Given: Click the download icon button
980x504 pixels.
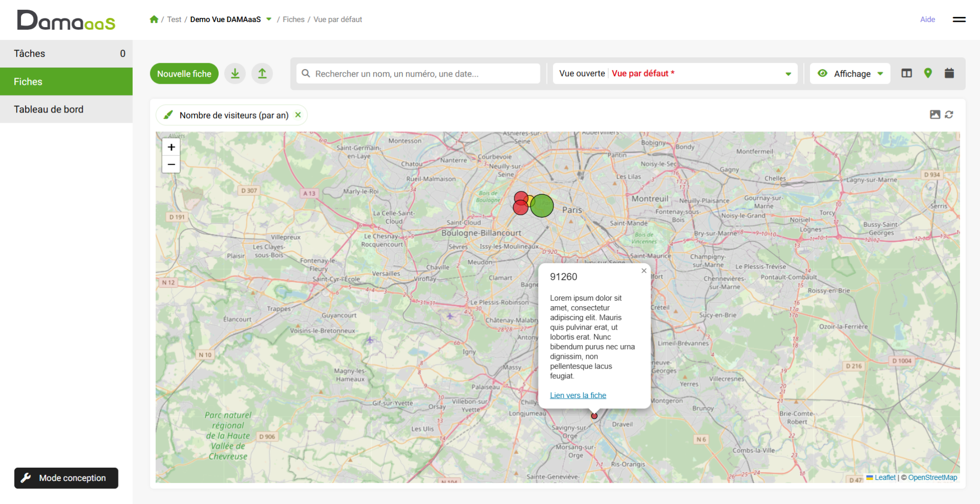Looking at the screenshot, I should click(235, 74).
